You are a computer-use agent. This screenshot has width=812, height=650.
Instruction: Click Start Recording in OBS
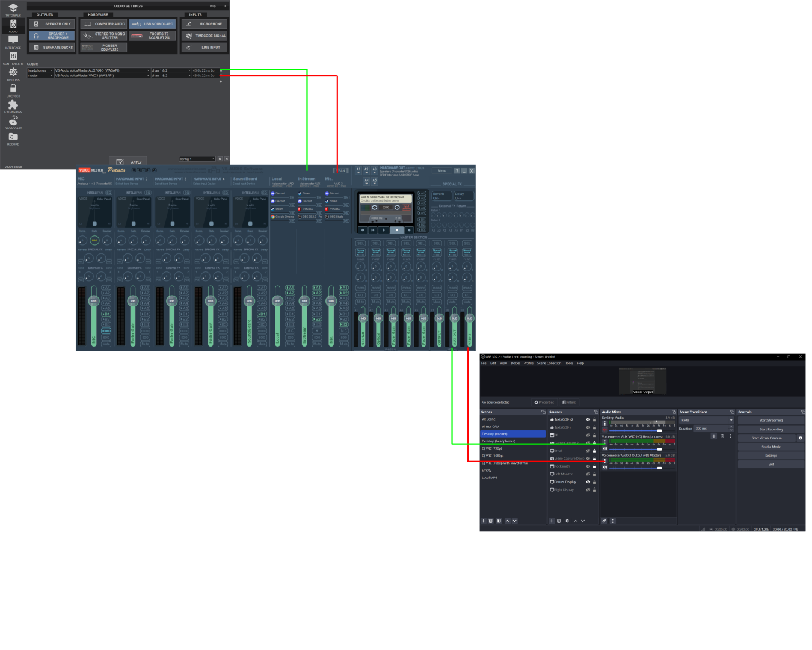(x=771, y=429)
